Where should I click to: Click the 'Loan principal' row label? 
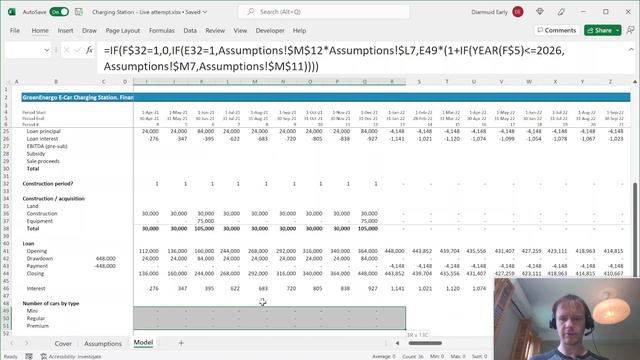43,131
